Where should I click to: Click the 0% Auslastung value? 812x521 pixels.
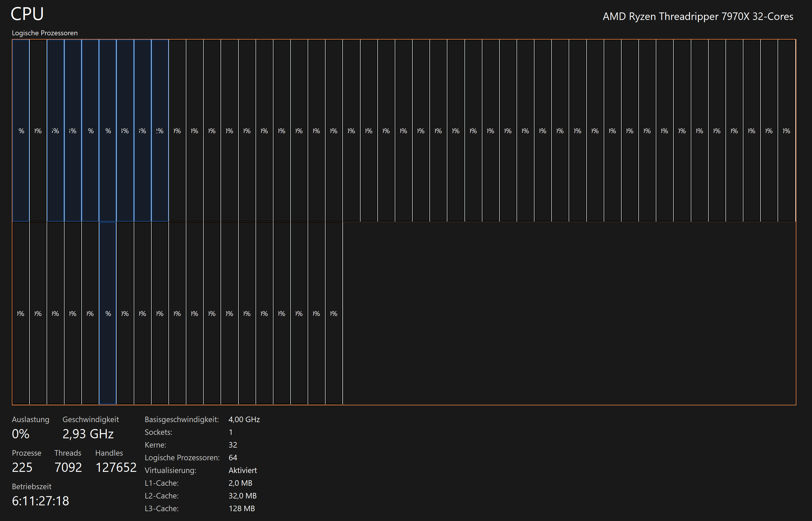(x=21, y=434)
